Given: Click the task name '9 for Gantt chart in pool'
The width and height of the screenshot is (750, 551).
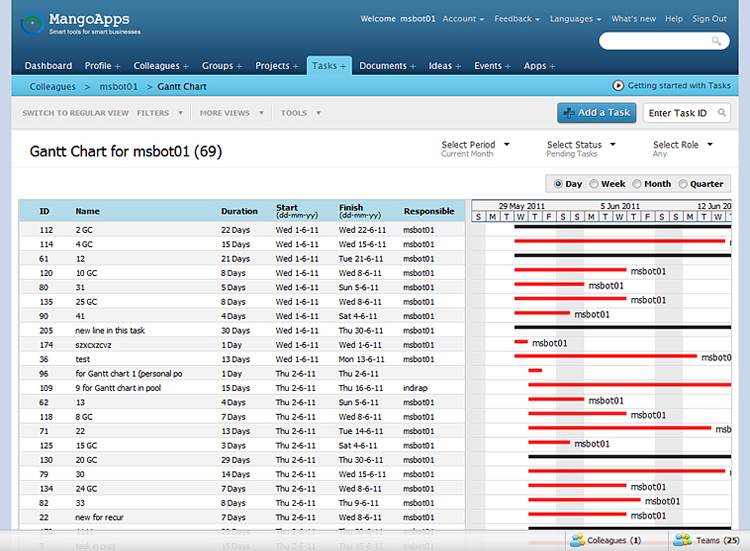Looking at the screenshot, I should click(x=118, y=388).
